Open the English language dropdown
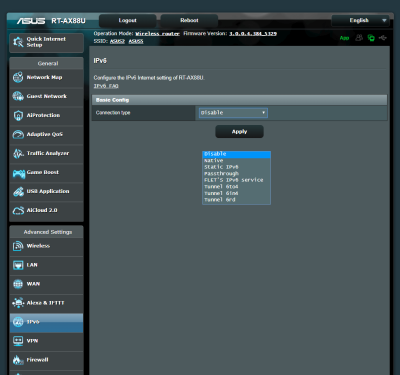 (x=360, y=21)
